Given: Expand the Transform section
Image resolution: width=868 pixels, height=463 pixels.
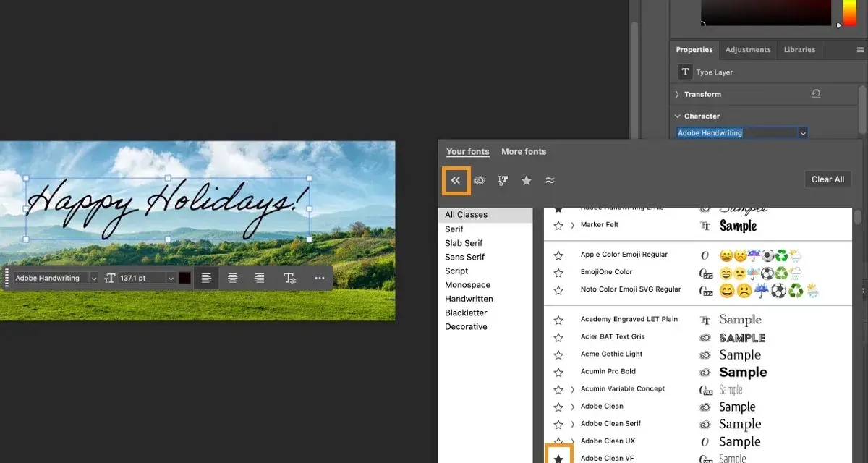Looking at the screenshot, I should click(x=677, y=94).
